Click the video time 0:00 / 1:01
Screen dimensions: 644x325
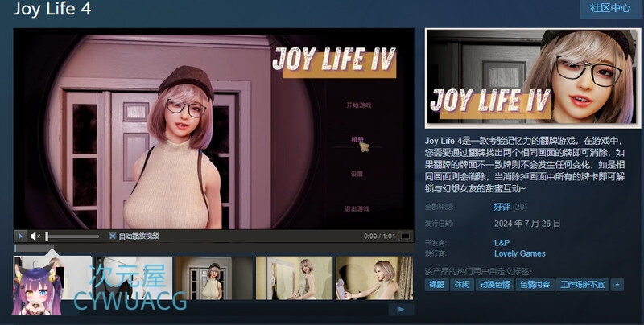[379, 236]
